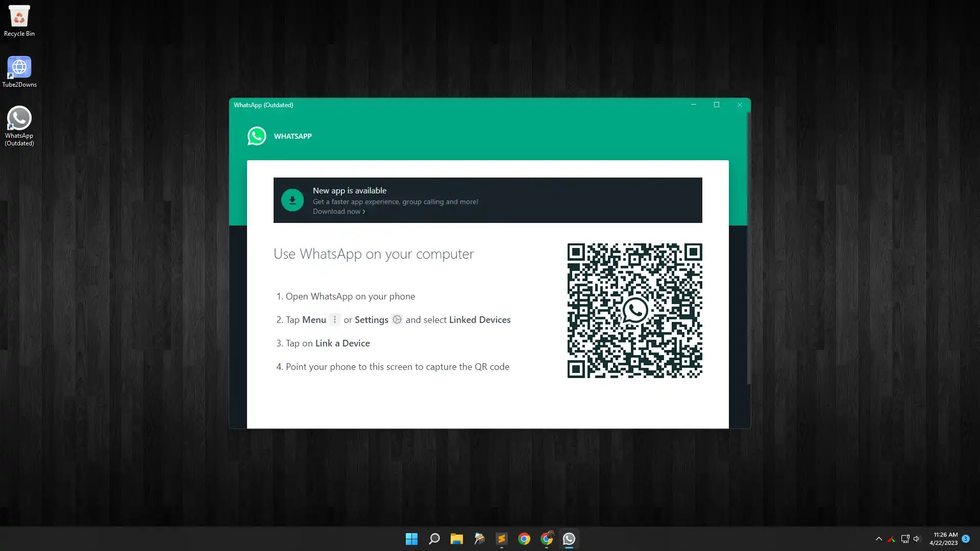Open File Explorer from taskbar

(x=456, y=539)
